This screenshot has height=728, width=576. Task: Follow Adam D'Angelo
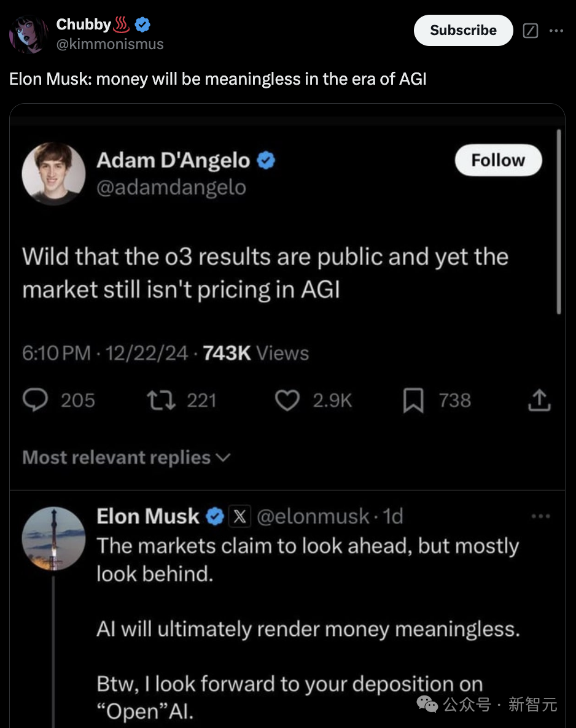coord(498,161)
